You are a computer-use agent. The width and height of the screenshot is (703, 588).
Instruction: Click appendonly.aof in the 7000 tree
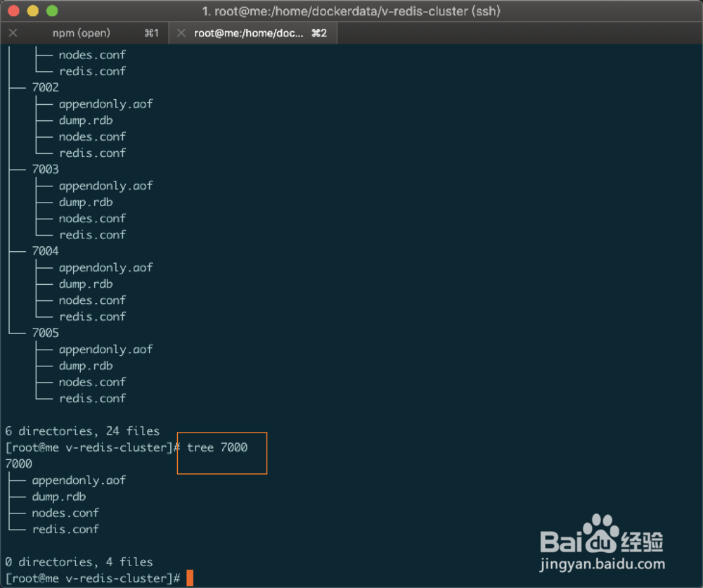click(79, 480)
